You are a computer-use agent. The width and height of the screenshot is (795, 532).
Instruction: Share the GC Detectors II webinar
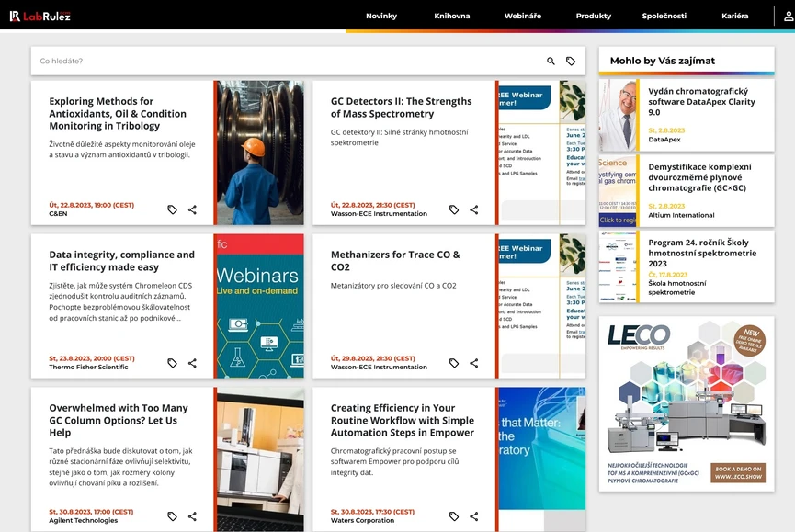coord(474,209)
